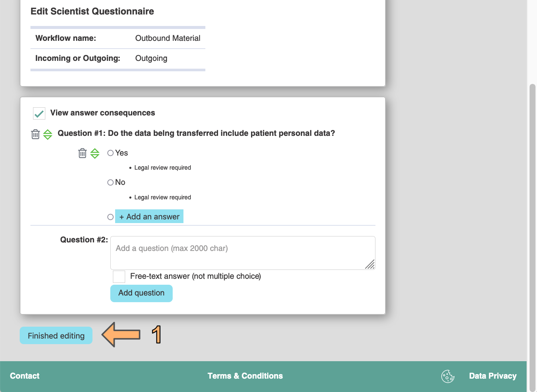Move Question #1 up with the green up arrow
Image resolution: width=537 pixels, height=392 pixels.
pos(48,131)
